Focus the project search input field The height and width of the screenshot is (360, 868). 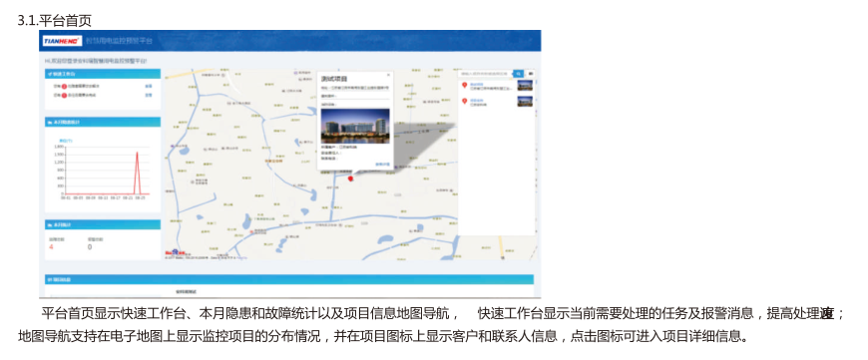pyautogui.click(x=487, y=73)
